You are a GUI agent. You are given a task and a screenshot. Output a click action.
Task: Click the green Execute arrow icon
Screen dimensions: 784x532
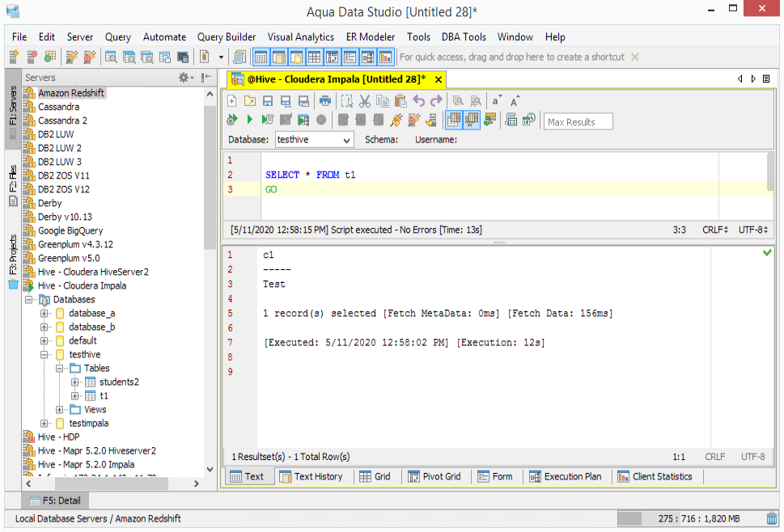click(249, 120)
